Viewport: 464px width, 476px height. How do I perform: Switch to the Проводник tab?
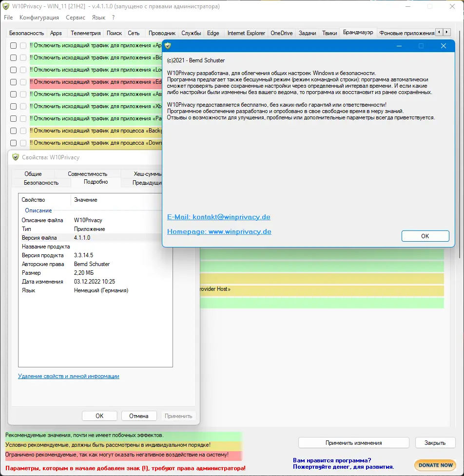162,33
